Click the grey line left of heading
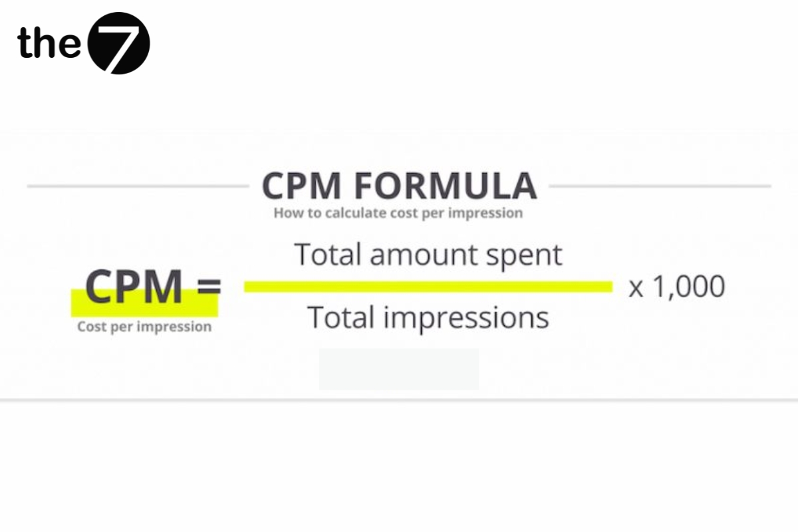This screenshot has height=532, width=798. (138, 186)
